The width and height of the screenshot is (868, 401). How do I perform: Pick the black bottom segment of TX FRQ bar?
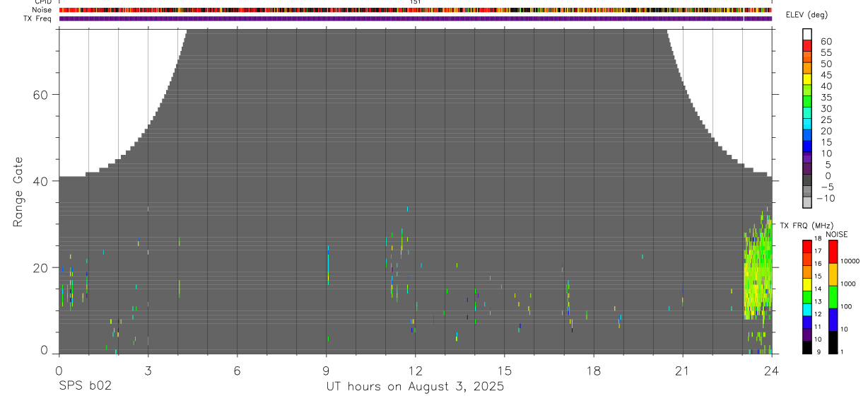pos(807,348)
